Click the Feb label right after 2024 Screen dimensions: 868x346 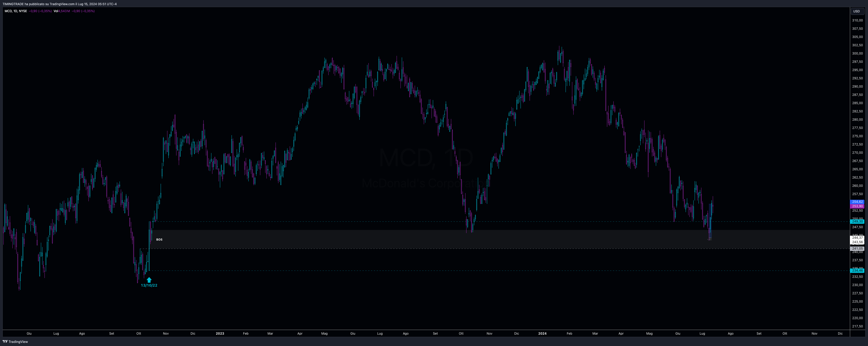pyautogui.click(x=569, y=334)
